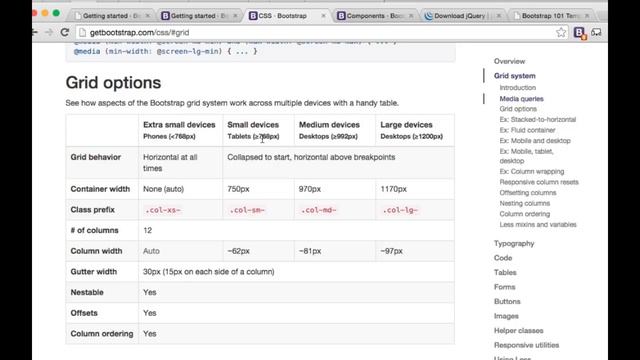Go to Overview in sidebar
Screen dimensions: 640x360
pyautogui.click(x=509, y=61)
